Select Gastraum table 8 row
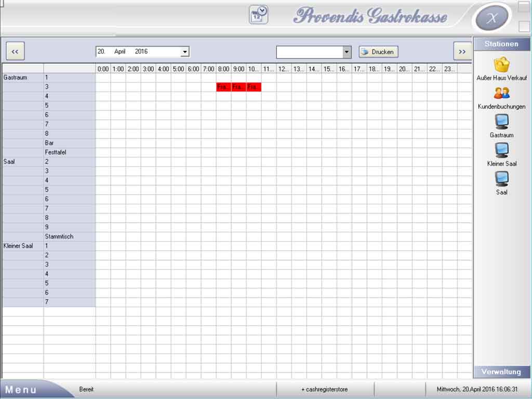The height and width of the screenshot is (399, 532). [x=70, y=134]
